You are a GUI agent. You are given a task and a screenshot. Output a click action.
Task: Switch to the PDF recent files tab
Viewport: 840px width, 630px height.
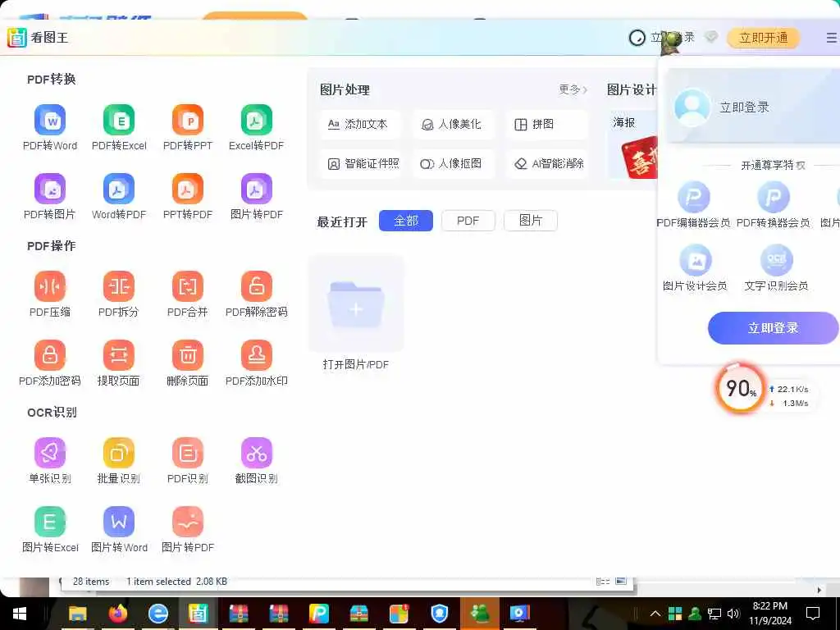click(468, 221)
